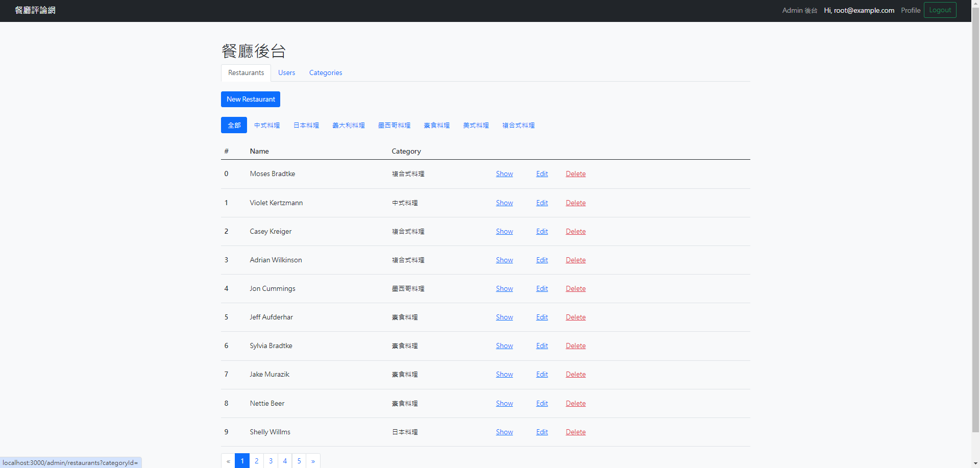The height and width of the screenshot is (468, 980).
Task: Edit the Violet Kertzmann restaurant
Action: 542,203
